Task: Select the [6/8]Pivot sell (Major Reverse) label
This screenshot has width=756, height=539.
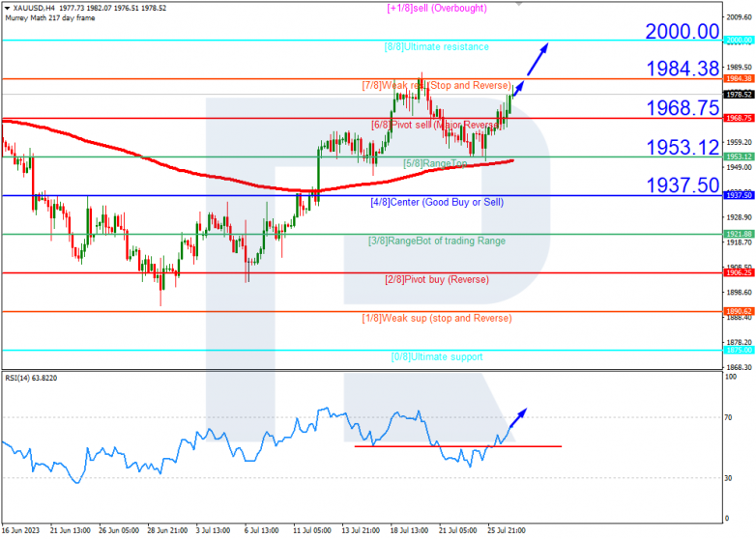Action: coord(435,125)
